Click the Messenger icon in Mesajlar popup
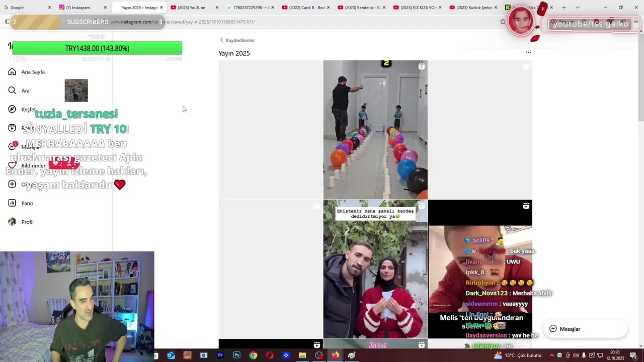 [553, 329]
